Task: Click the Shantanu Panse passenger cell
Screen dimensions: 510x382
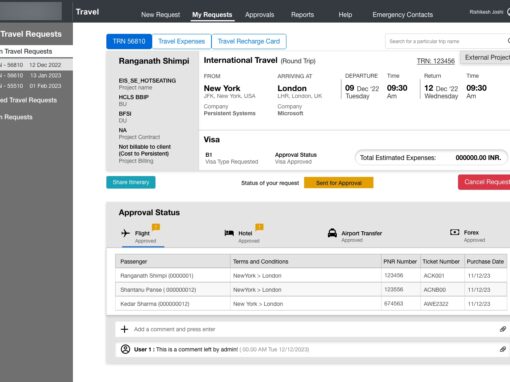Action: click(173, 290)
